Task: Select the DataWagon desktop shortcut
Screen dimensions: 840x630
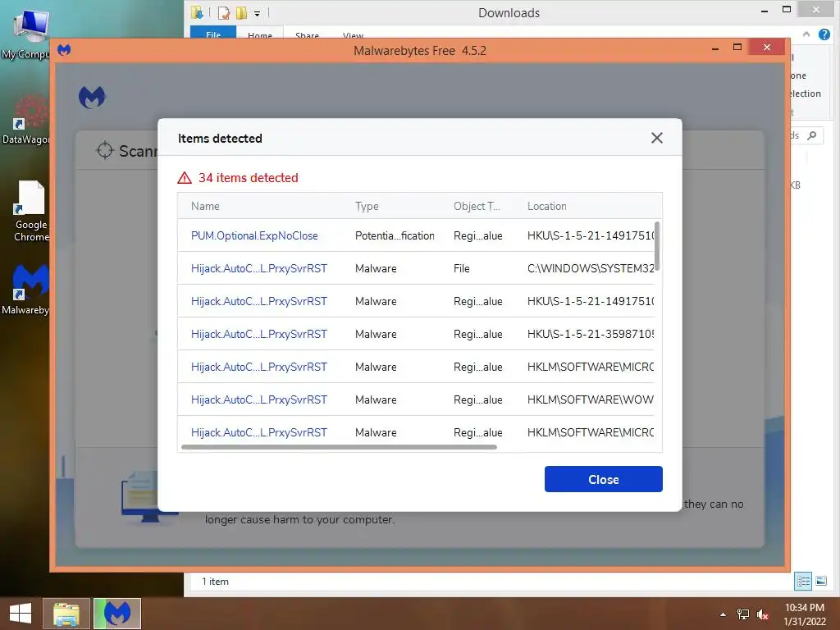Action: tap(25, 119)
